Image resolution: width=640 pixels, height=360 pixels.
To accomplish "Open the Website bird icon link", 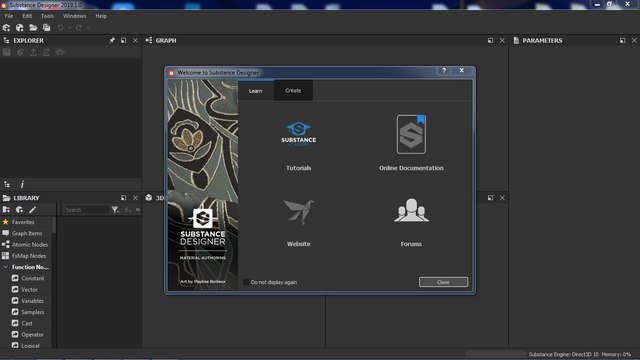I will click(x=298, y=212).
